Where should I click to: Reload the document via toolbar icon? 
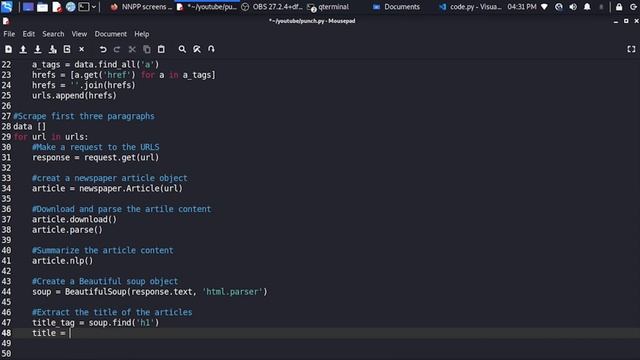(67, 49)
